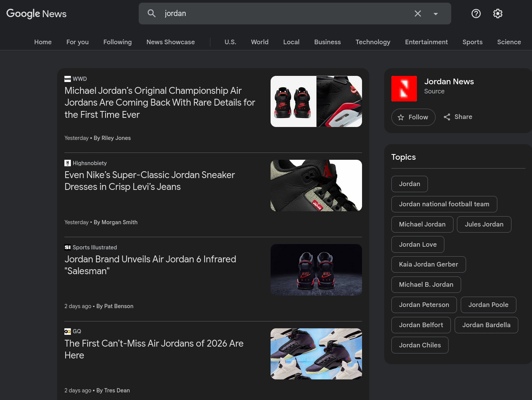
Task: Go to the Technology section
Action: pyautogui.click(x=373, y=42)
